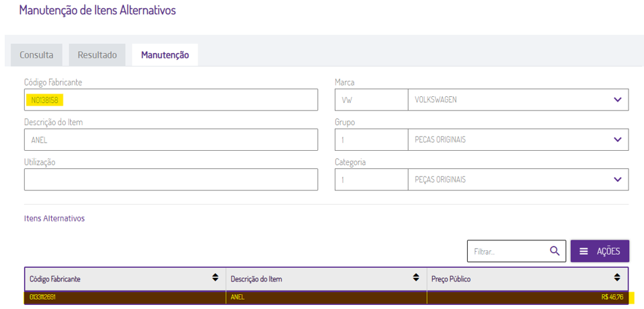Click the Manutenção de Itens Alternativos title
This screenshot has height=309, width=644.
97,10
